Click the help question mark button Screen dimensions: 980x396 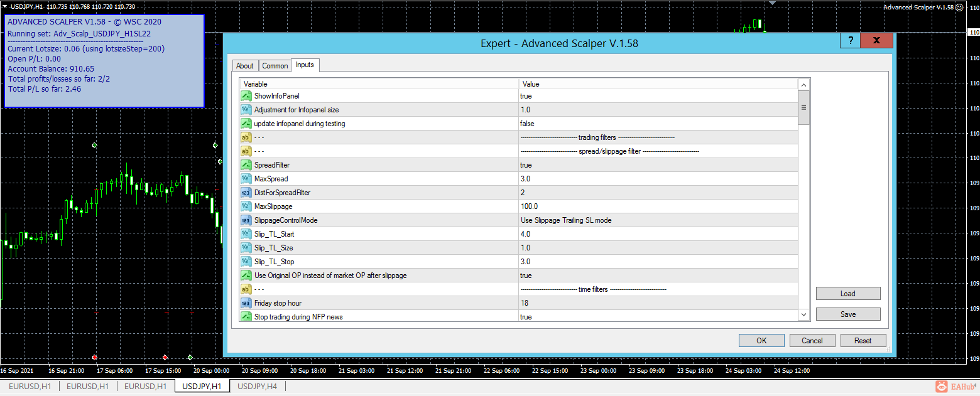point(850,41)
